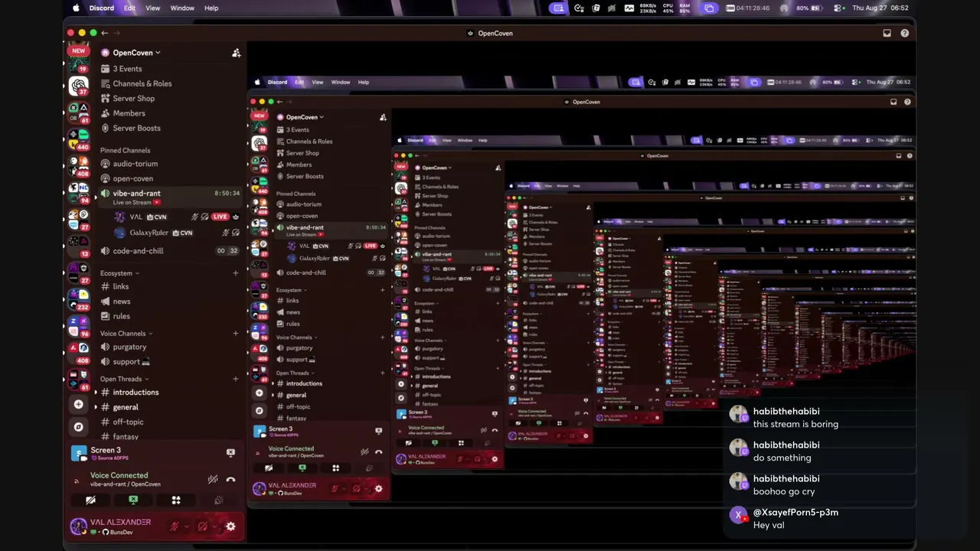
Task: Open the Edit menu
Action: 129,8
